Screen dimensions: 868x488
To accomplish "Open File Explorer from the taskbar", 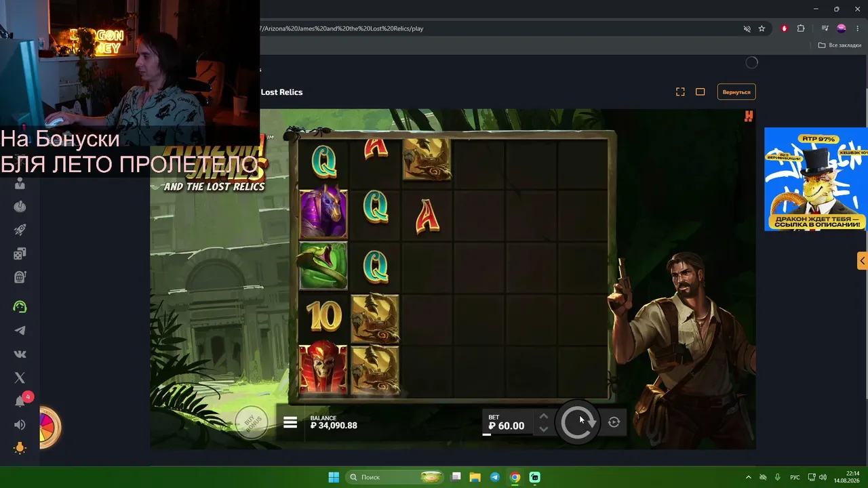I will [475, 477].
